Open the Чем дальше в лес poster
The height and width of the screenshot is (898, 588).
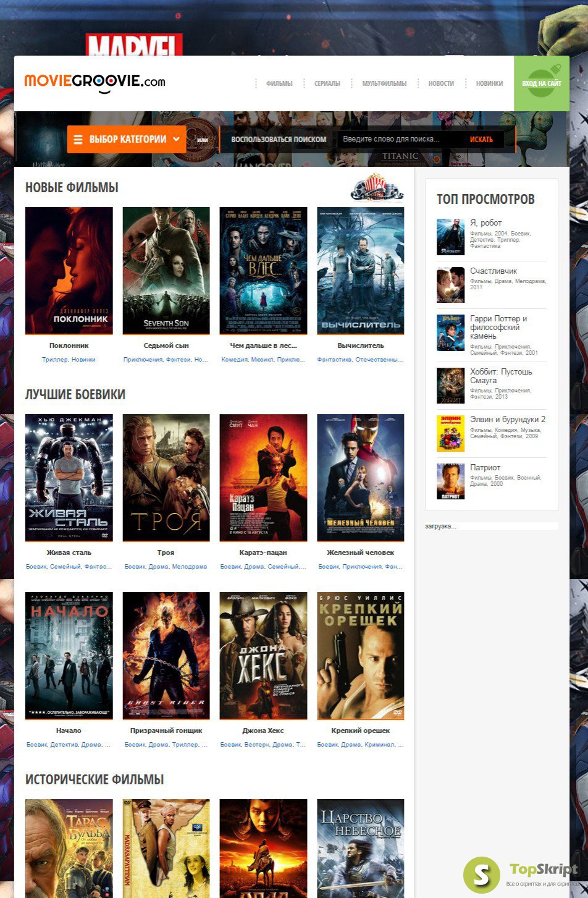pyautogui.click(x=263, y=271)
